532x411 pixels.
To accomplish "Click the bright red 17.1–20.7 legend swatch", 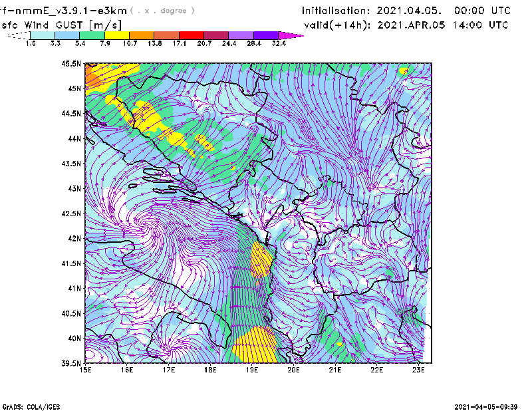I will tap(192, 35).
